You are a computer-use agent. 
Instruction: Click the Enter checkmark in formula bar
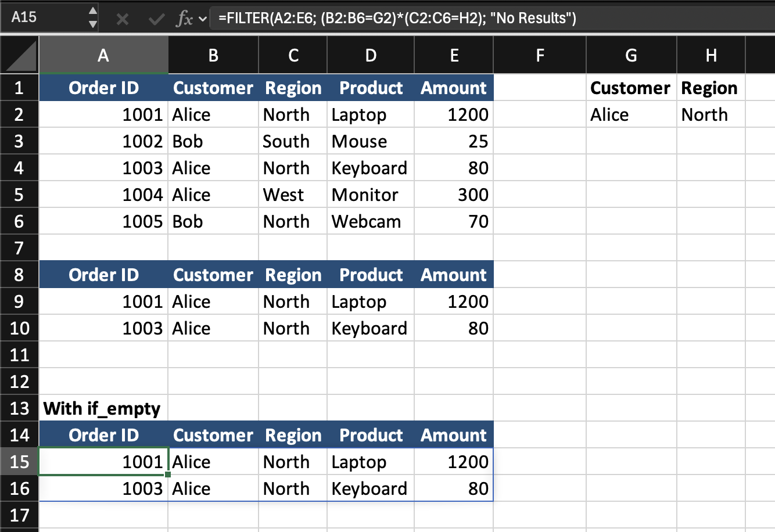pos(156,19)
